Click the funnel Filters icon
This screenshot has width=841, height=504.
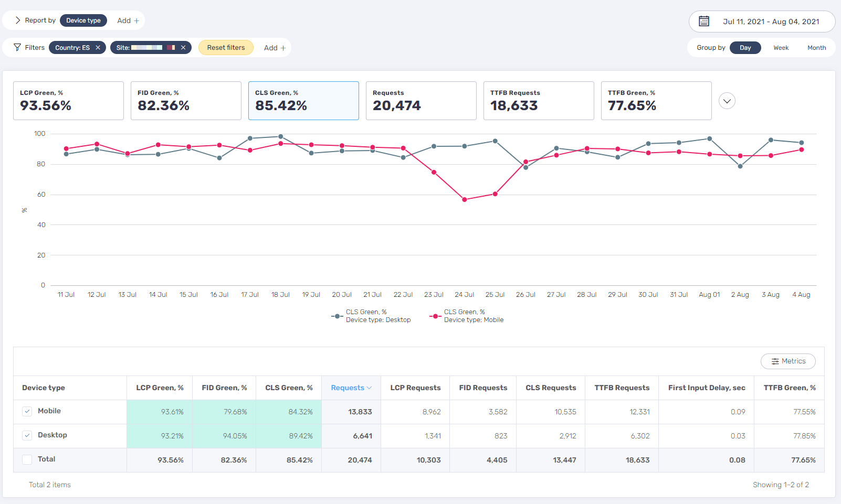(x=17, y=48)
